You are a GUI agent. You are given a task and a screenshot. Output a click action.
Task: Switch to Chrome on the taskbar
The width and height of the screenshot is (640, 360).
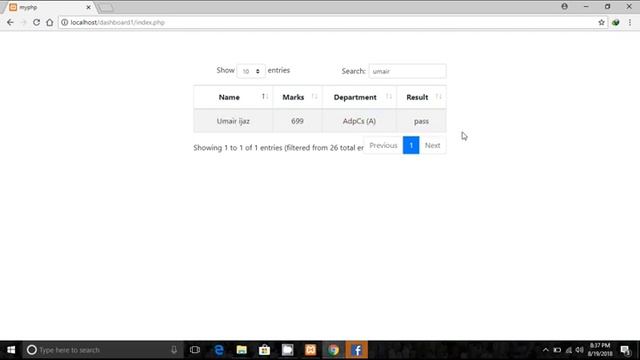coord(333,350)
